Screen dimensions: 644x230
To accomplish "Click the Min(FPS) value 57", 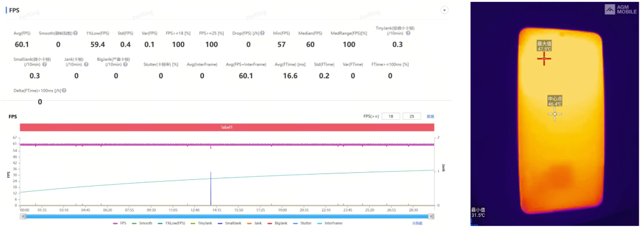I will tap(281, 44).
